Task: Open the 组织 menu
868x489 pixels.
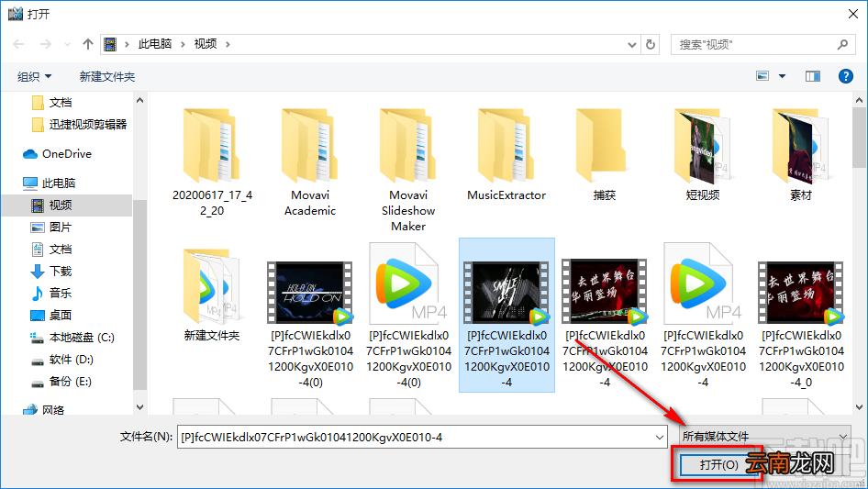Action: point(34,76)
